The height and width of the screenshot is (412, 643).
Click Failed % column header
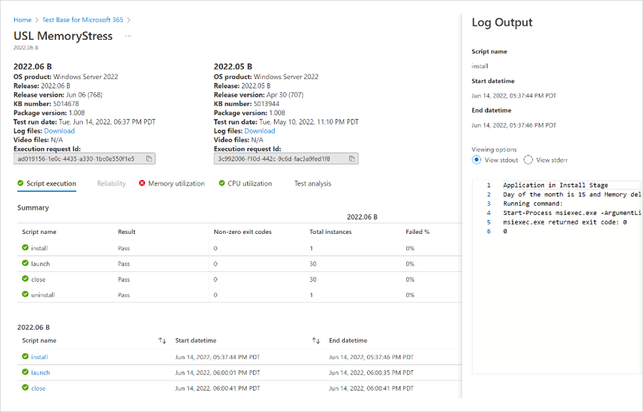point(417,232)
